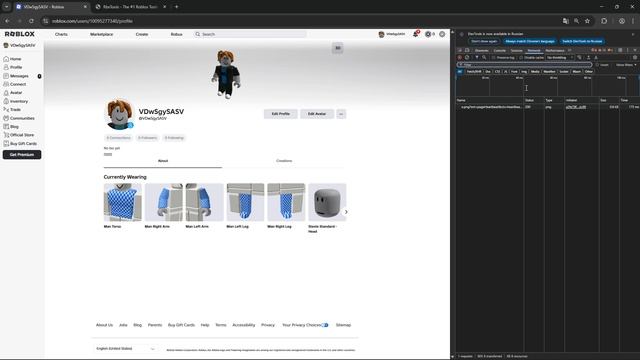
Task: Click the Roblox Search field
Action: pyautogui.click(x=250, y=34)
